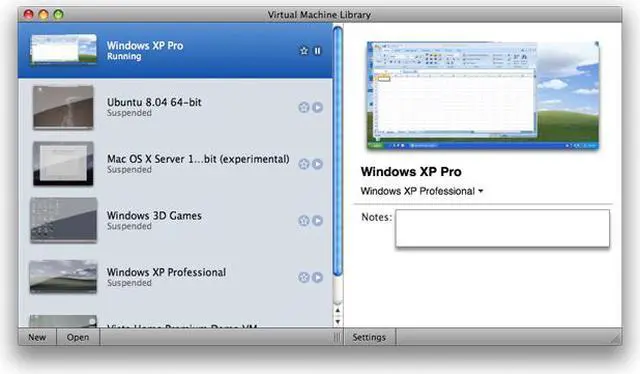Focus the Notes text field
Image resolution: width=640 pixels, height=374 pixels.
(502, 228)
